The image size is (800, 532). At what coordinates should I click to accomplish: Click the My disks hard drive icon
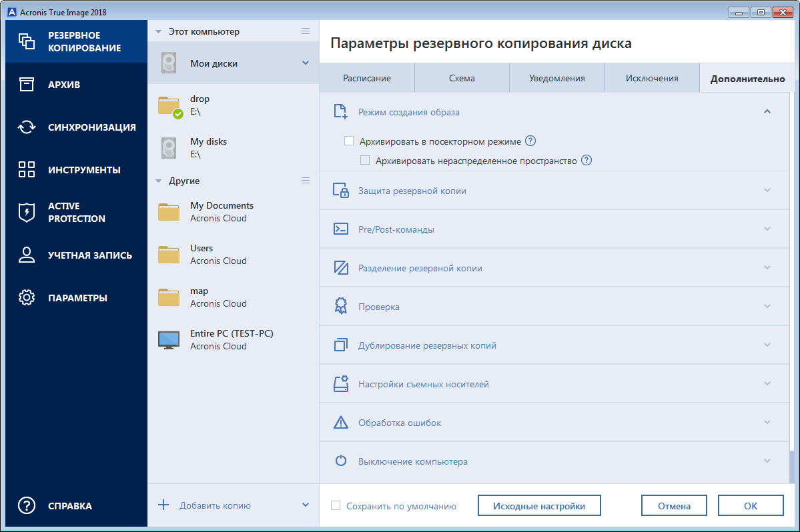click(x=169, y=148)
